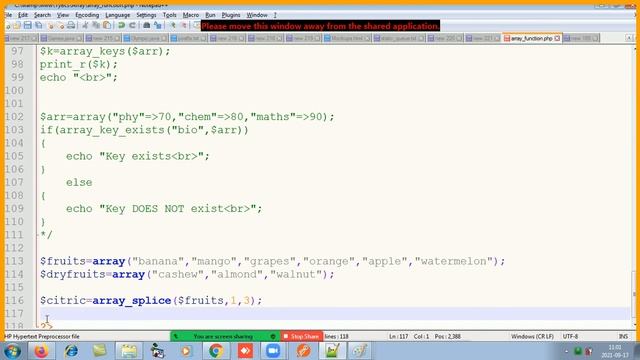Image resolution: width=640 pixels, height=360 pixels.
Task: Open the ? help menu
Action: tap(275, 15)
